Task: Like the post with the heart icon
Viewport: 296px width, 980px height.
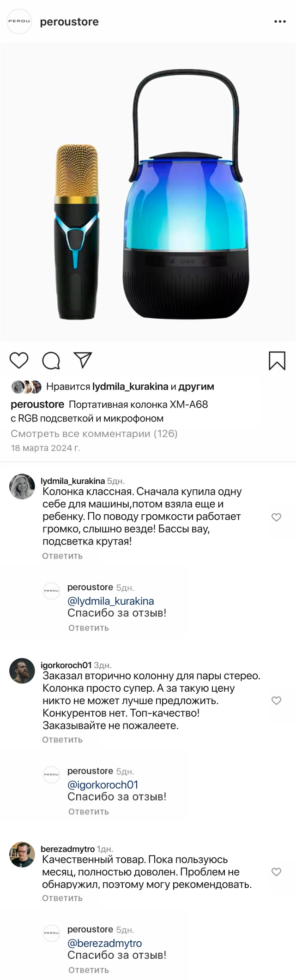Action: tap(19, 360)
